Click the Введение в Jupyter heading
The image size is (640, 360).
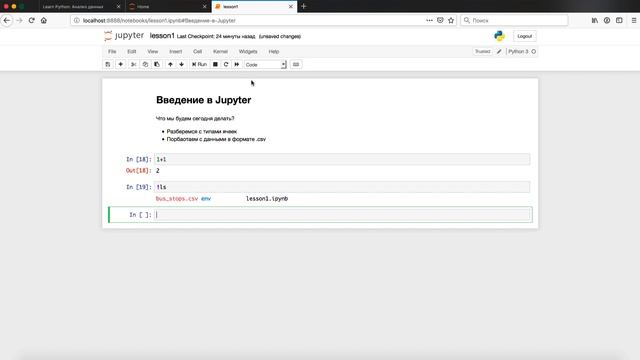click(203, 100)
